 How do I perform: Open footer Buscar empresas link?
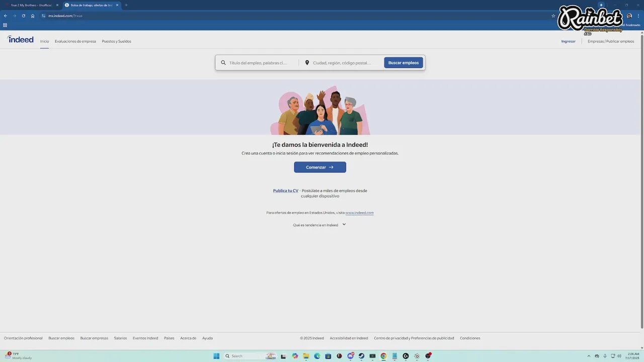pyautogui.click(x=94, y=338)
